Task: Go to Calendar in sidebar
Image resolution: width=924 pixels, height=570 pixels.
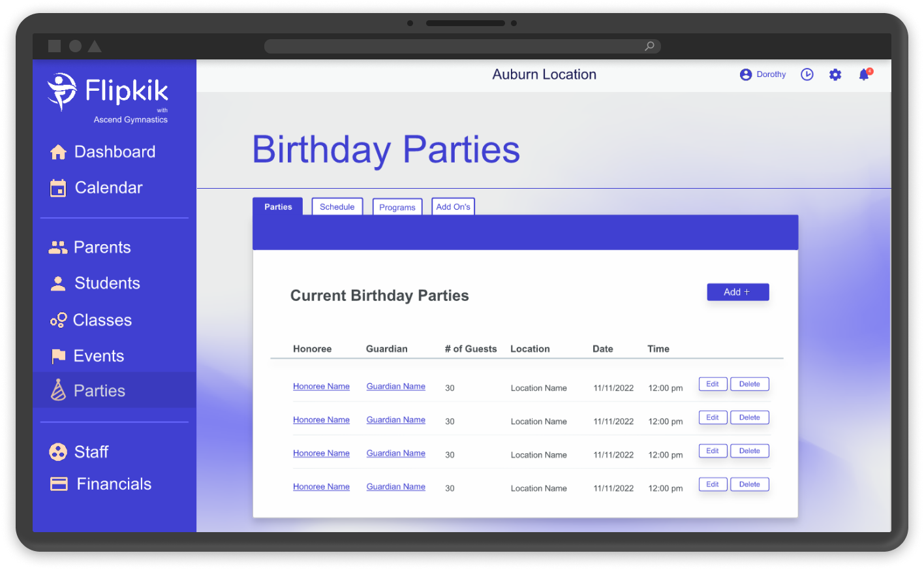Action: (108, 188)
